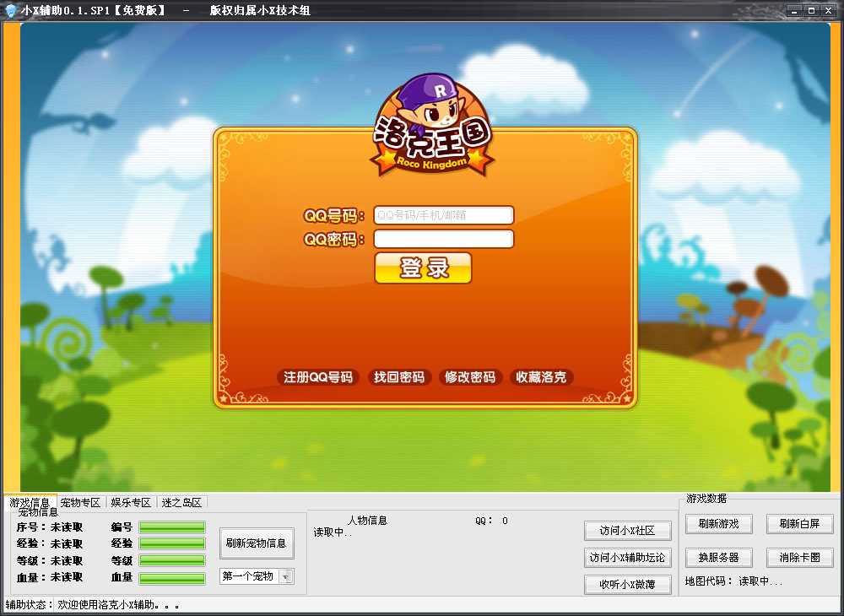Click the 经验：未读取 text
Viewport: 844px width, 616px height.
point(50,543)
